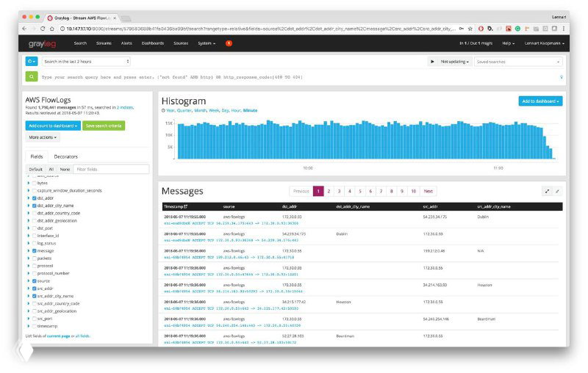Check the protocol field checkbox
The height and width of the screenshot is (373, 588).
[x=34, y=266]
